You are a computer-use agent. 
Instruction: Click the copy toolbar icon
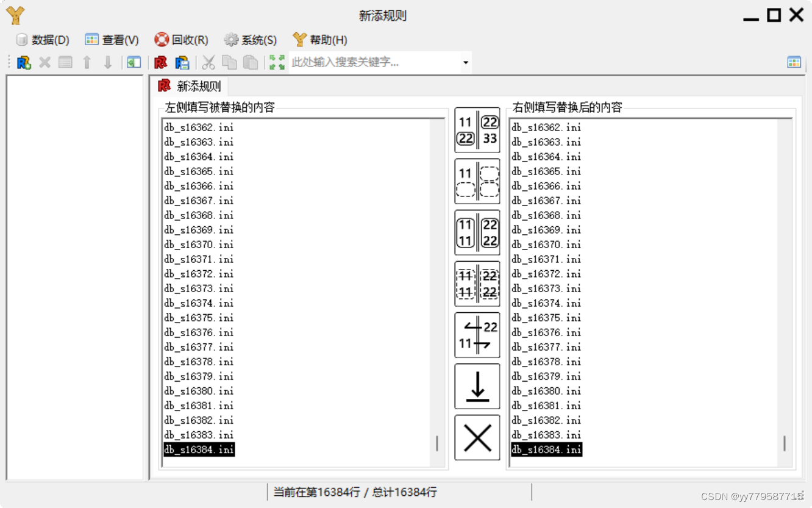(229, 62)
